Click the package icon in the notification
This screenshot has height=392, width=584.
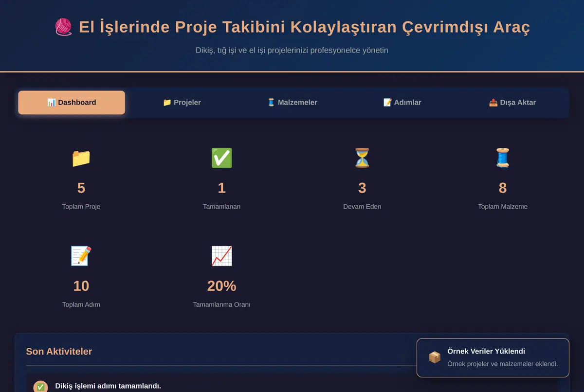tap(435, 357)
